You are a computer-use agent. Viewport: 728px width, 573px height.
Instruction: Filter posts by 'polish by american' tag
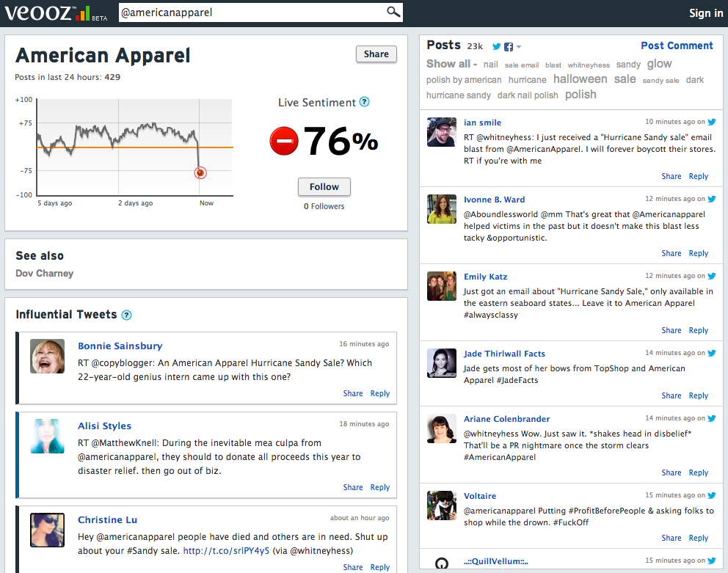464,80
